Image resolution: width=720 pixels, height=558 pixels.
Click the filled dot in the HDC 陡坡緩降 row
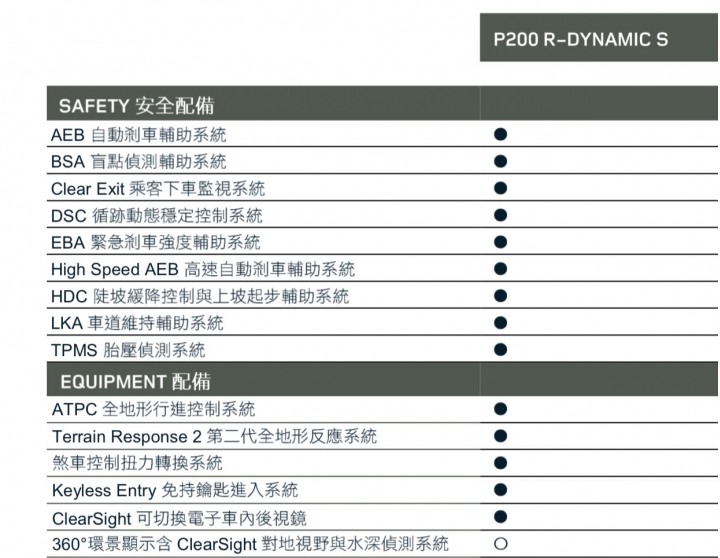click(501, 296)
